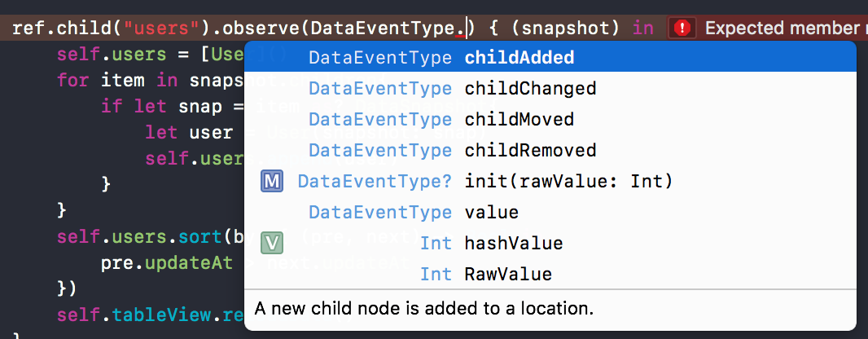The height and width of the screenshot is (339, 868).
Task: Select childAdded autocomplete suggestion
Action: (x=519, y=58)
